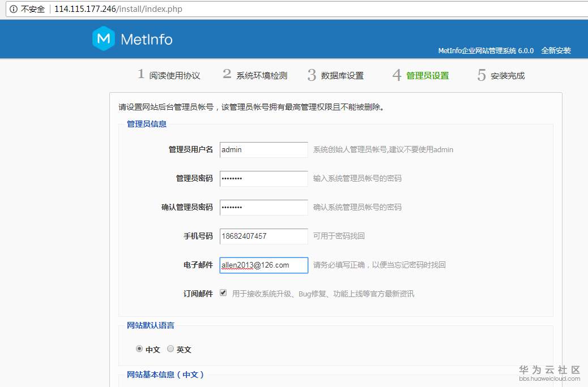
Task: Click the 管理员信息 section heading
Action: (x=147, y=124)
